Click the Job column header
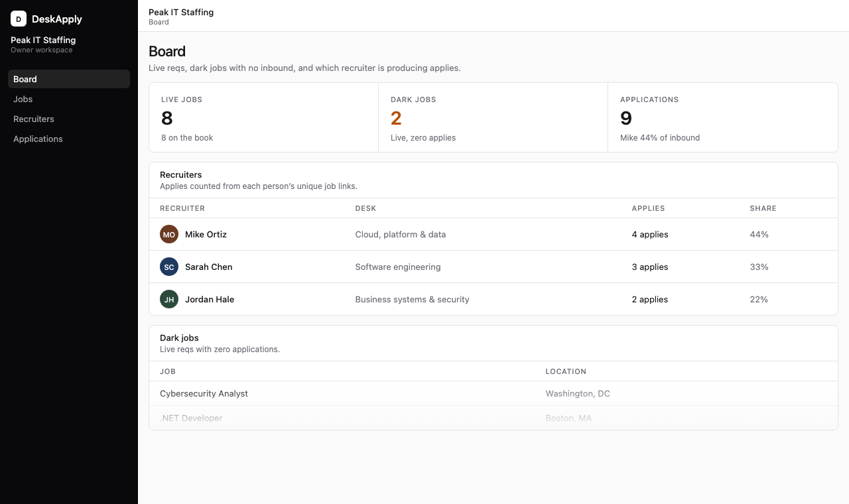Viewport: 849px width, 504px height. 168,371
